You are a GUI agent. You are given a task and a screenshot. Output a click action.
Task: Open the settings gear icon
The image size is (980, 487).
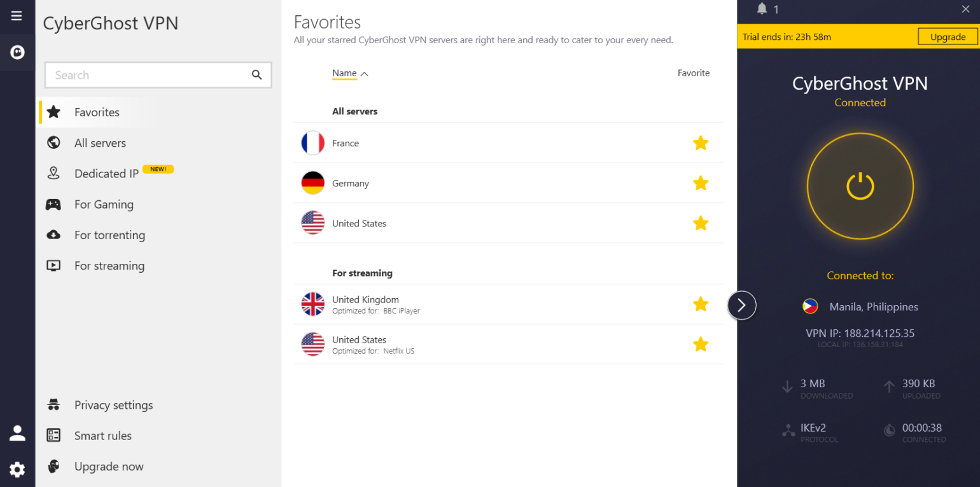pos(17,470)
